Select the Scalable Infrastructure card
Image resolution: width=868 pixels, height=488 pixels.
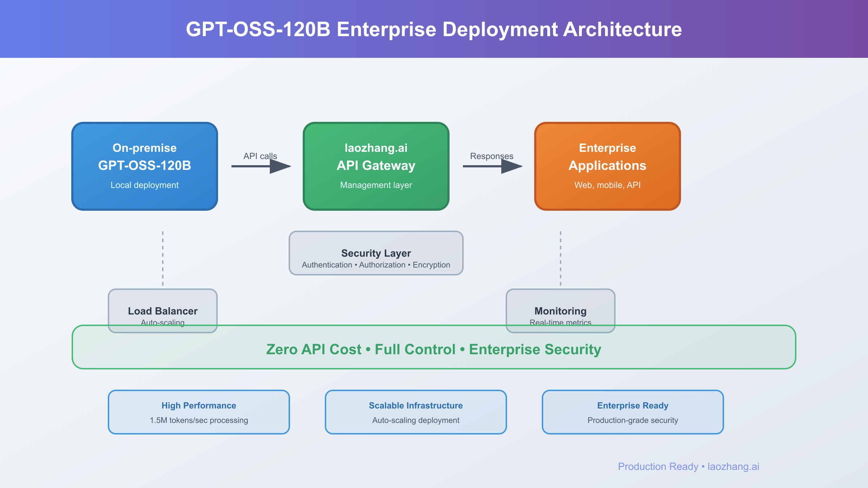pyautogui.click(x=416, y=412)
